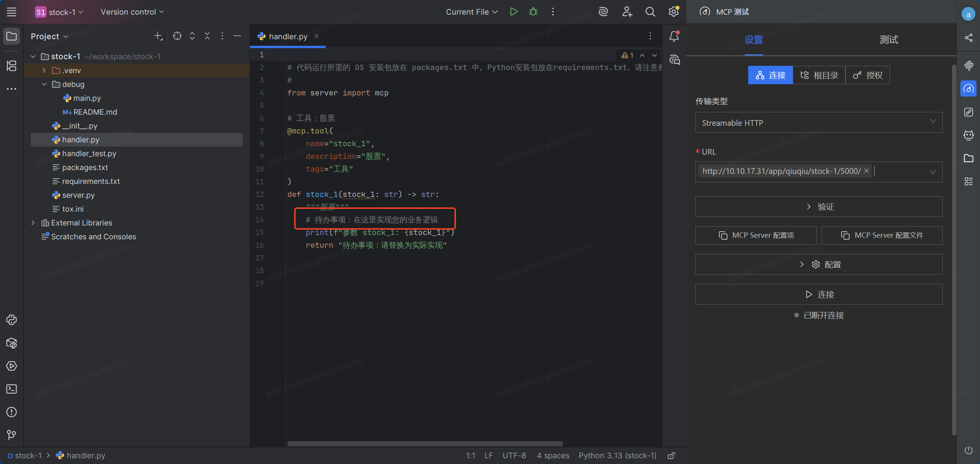
Task: Open the Terminal tool window
Action: [x=12, y=389]
